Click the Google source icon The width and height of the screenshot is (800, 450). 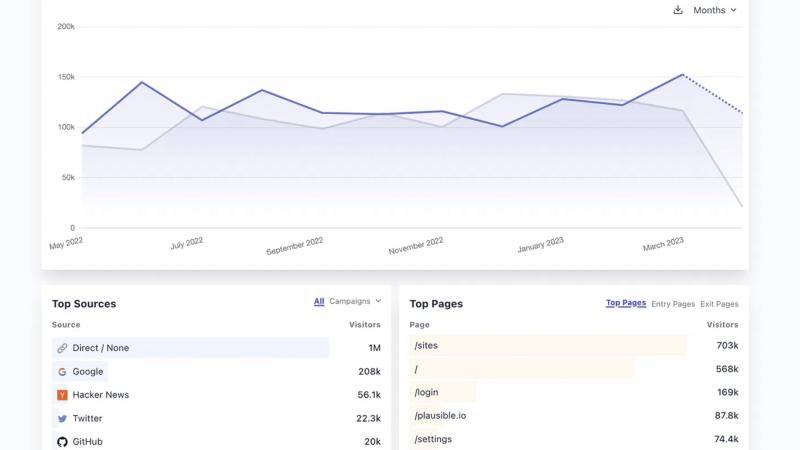62,371
